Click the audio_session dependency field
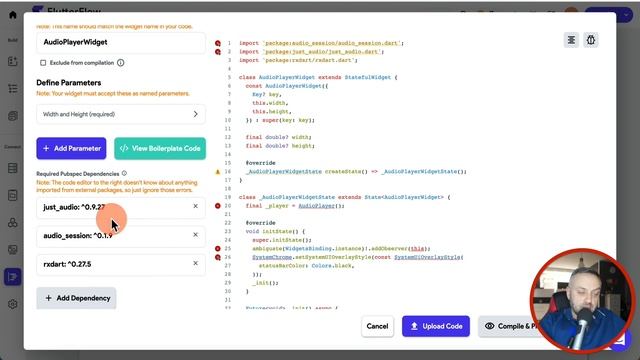The width and height of the screenshot is (640, 360). coord(121,236)
